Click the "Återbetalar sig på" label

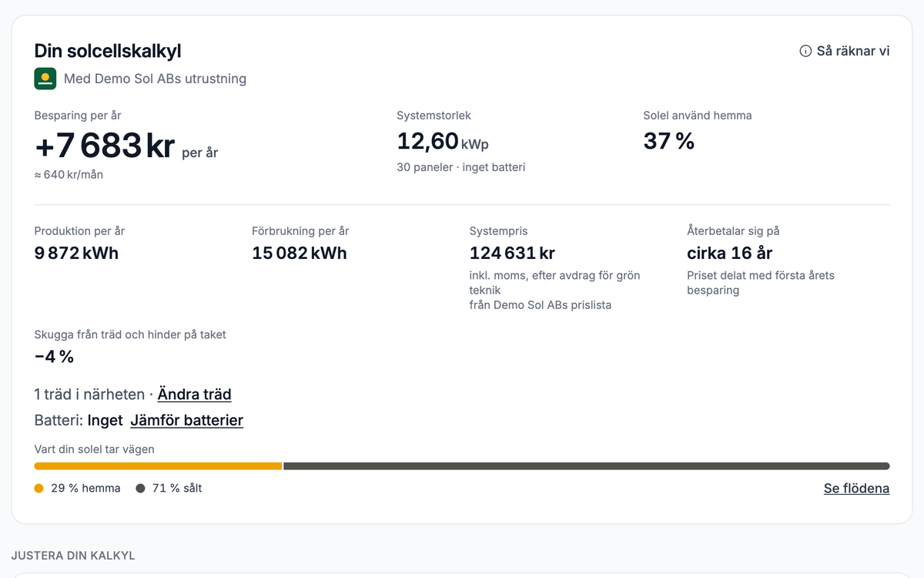tap(733, 231)
